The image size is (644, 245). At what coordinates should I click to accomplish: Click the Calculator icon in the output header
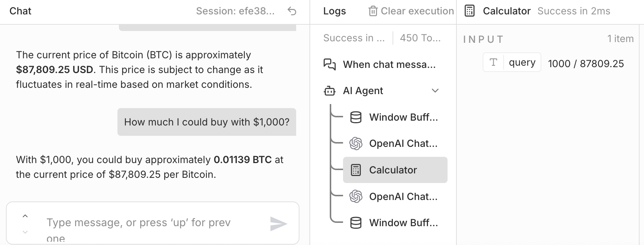469,11
